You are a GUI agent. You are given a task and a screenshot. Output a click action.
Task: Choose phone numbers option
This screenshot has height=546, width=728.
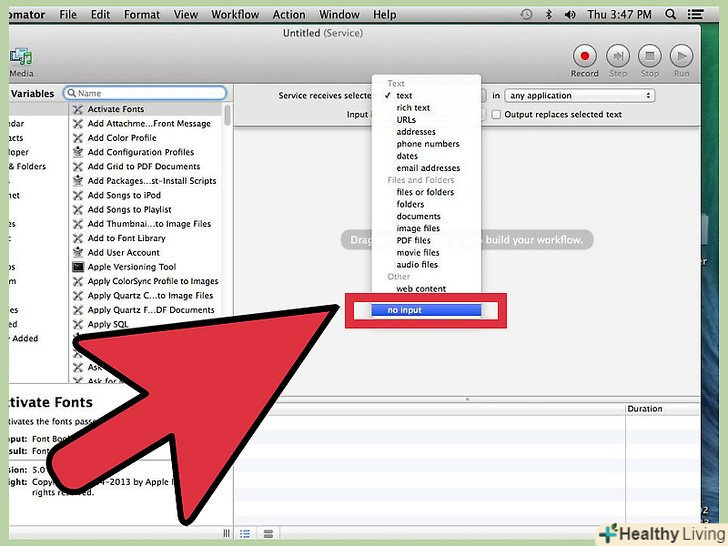[426, 144]
